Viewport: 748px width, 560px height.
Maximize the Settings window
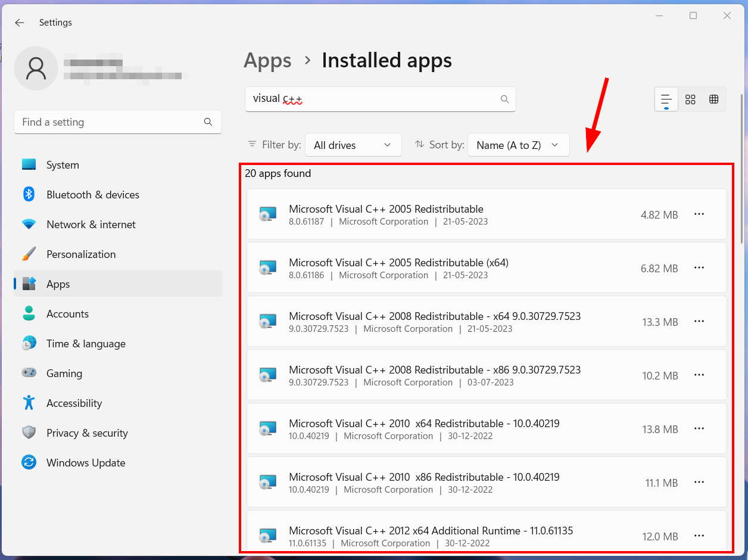(x=693, y=16)
